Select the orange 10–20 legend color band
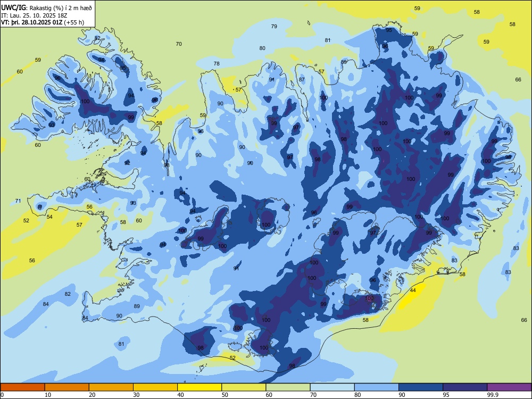 pyautogui.click(x=67, y=387)
